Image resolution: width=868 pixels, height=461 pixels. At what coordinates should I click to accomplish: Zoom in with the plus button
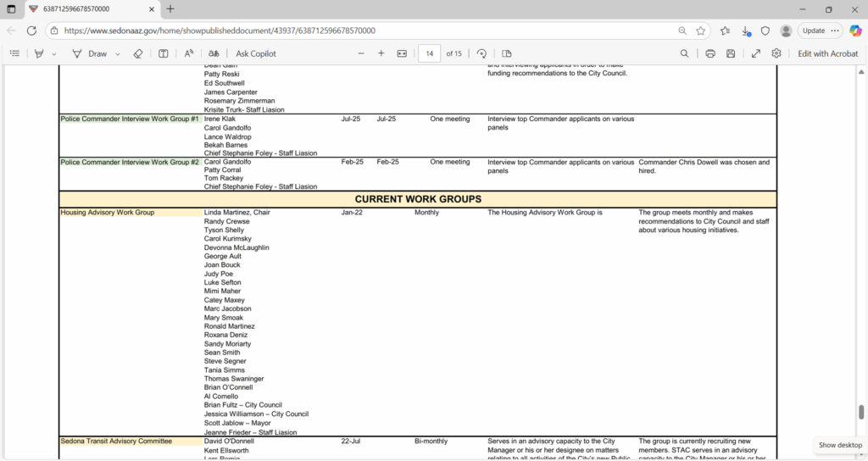(381, 53)
